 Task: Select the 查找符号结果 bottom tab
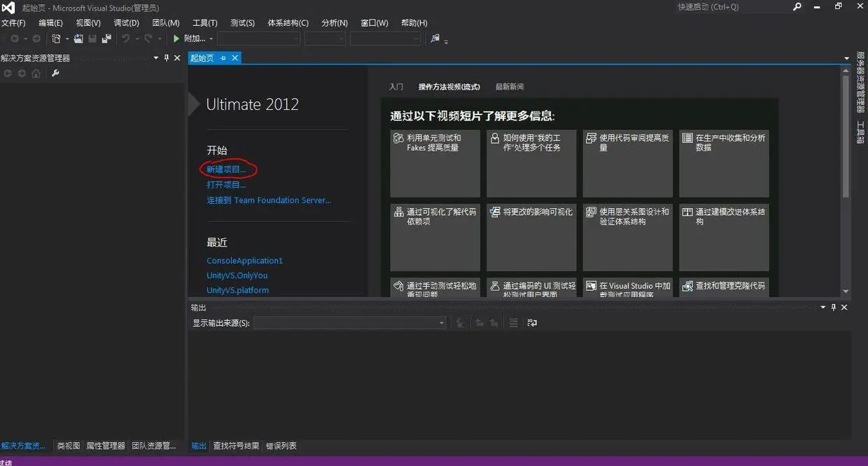[x=236, y=446]
